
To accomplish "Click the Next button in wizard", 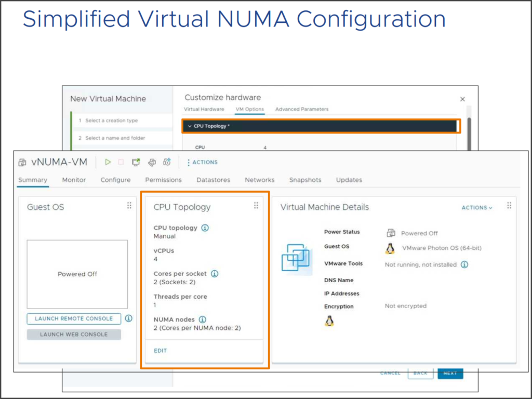I will (x=450, y=373).
